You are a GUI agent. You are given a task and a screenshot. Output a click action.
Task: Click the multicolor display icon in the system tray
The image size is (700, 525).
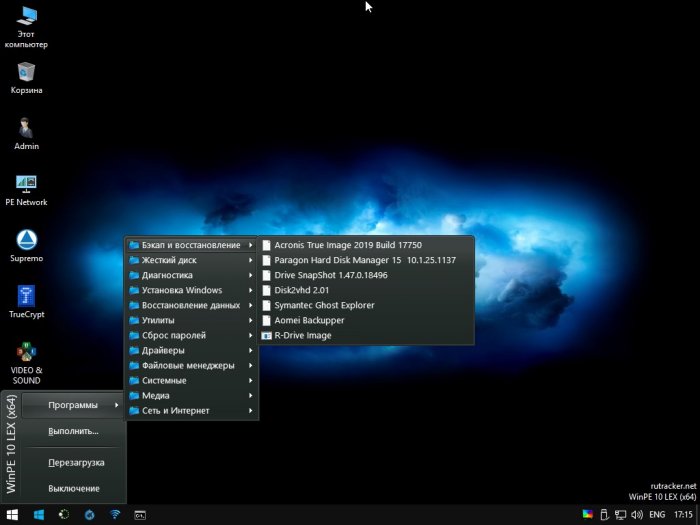click(588, 515)
